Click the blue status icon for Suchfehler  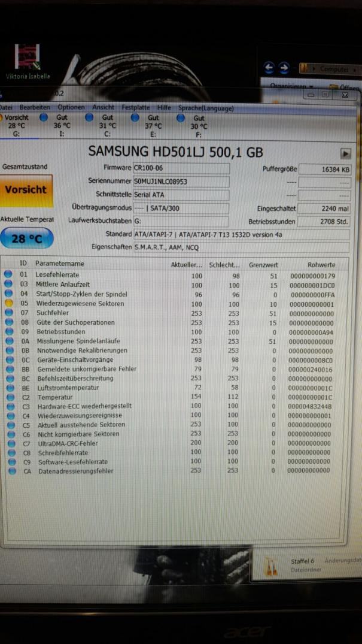point(8,313)
